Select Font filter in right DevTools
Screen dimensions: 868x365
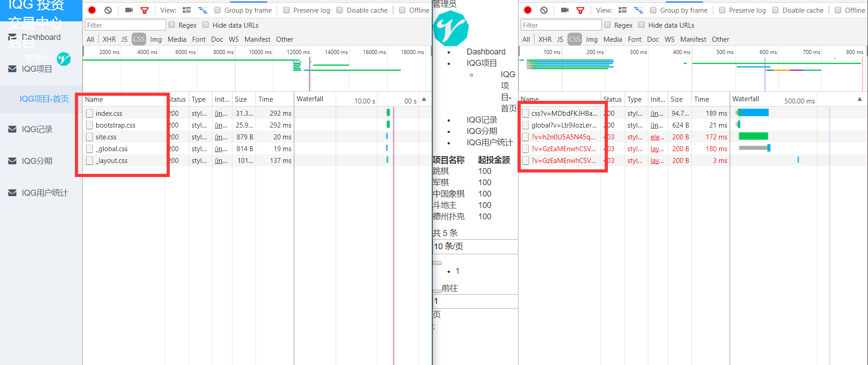(x=635, y=39)
